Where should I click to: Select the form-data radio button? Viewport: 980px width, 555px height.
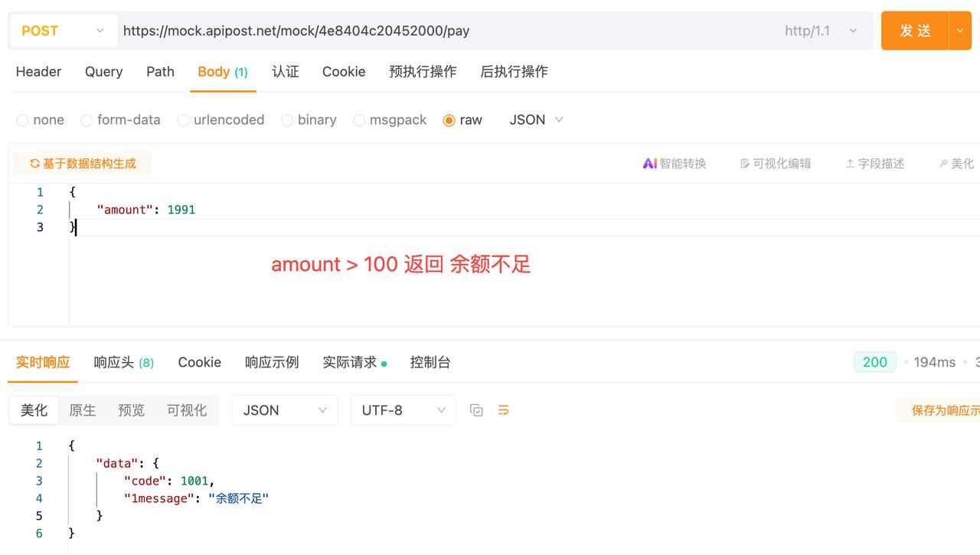pos(87,120)
